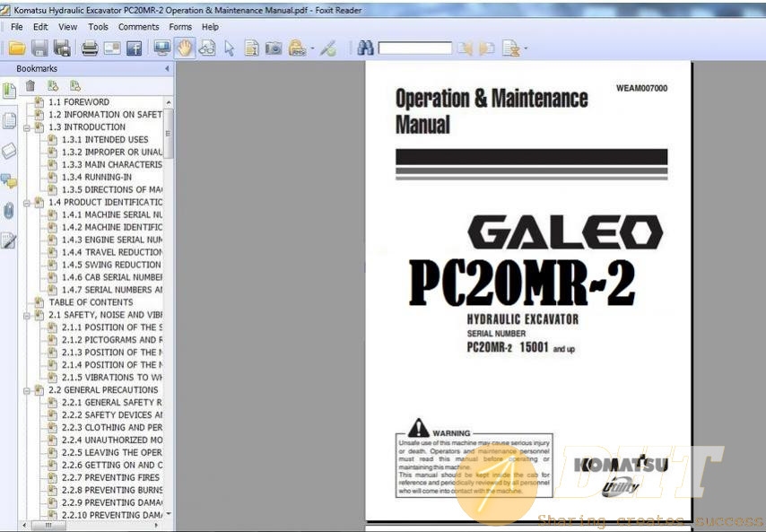Select bookmark 1.3.5 DIRECTIONS OF MACHINE
The height and width of the screenshot is (532, 766).
[112, 189]
